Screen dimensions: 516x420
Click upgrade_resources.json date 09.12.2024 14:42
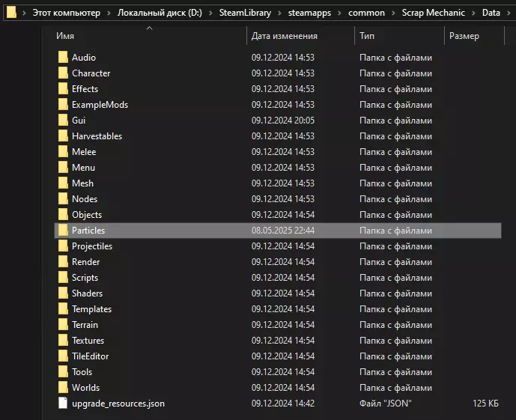(x=283, y=404)
